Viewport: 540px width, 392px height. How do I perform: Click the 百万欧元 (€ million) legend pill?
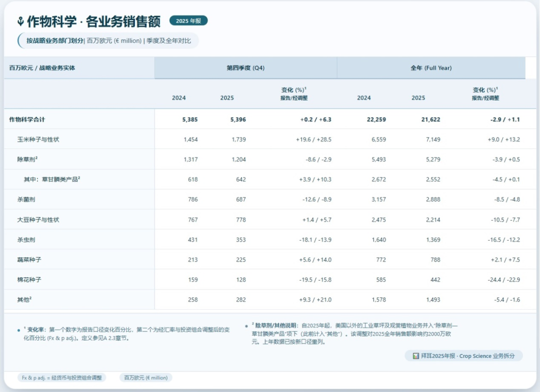click(x=145, y=378)
